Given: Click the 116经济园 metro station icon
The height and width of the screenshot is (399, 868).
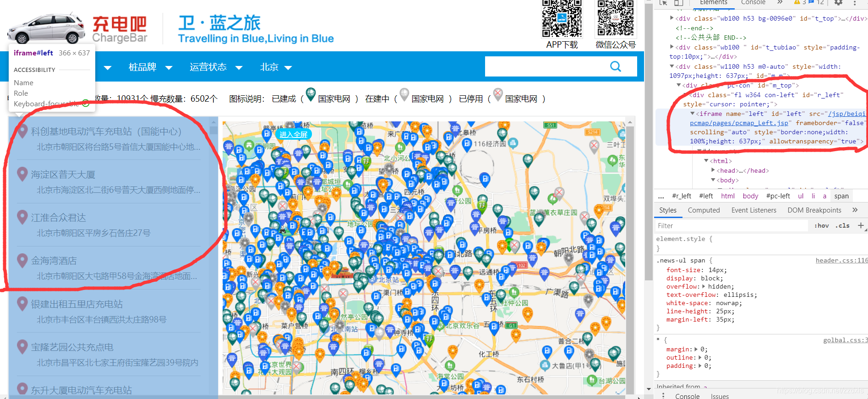Looking at the screenshot, I should 513,143.
